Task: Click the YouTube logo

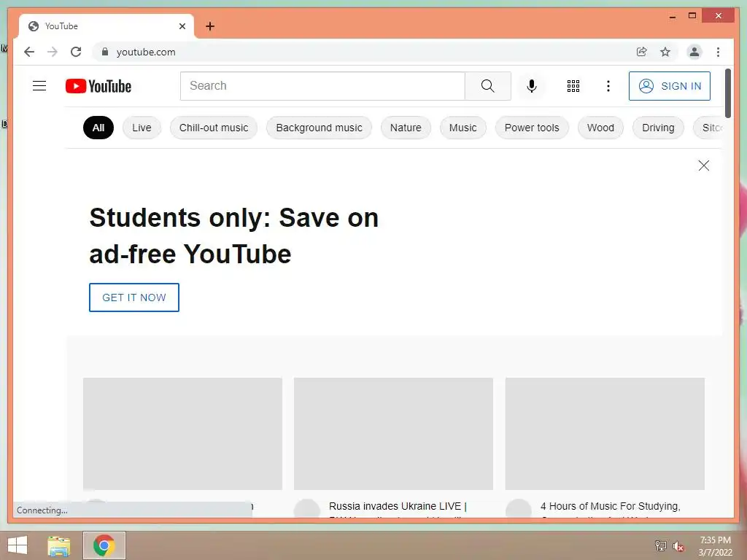Action: (98, 86)
